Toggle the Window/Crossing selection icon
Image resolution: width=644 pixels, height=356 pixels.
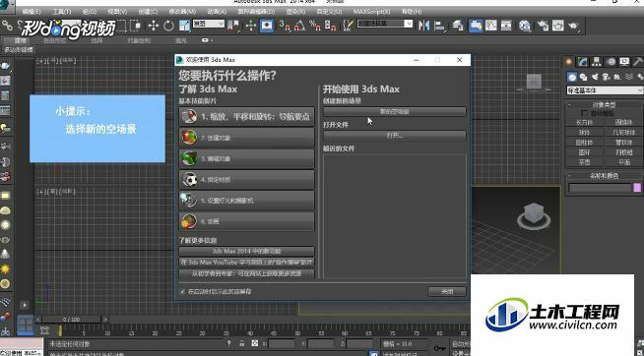(136, 26)
